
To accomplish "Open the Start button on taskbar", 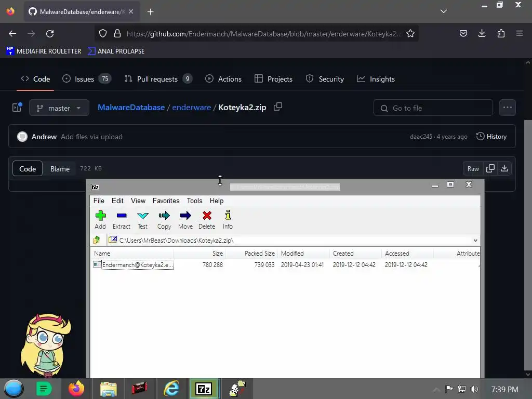I will point(14,389).
